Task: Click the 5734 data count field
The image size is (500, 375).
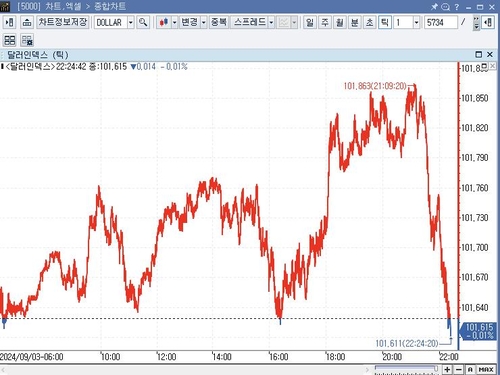Action: 440,23
